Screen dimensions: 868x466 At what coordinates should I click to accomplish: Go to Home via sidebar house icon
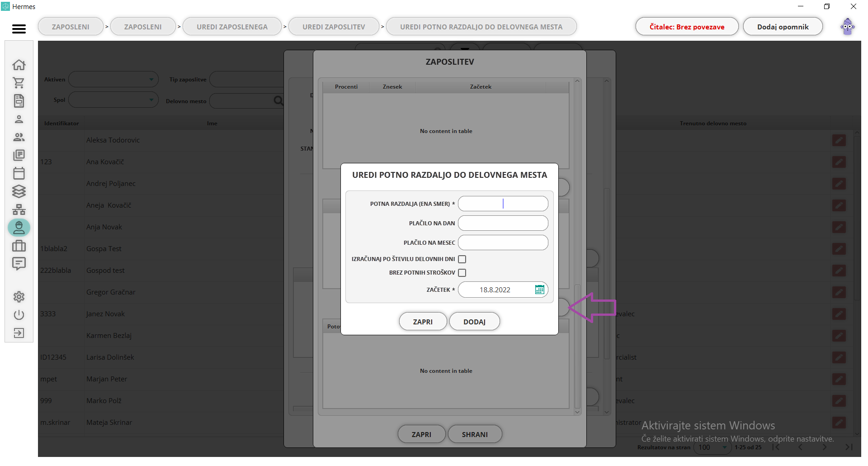point(19,65)
